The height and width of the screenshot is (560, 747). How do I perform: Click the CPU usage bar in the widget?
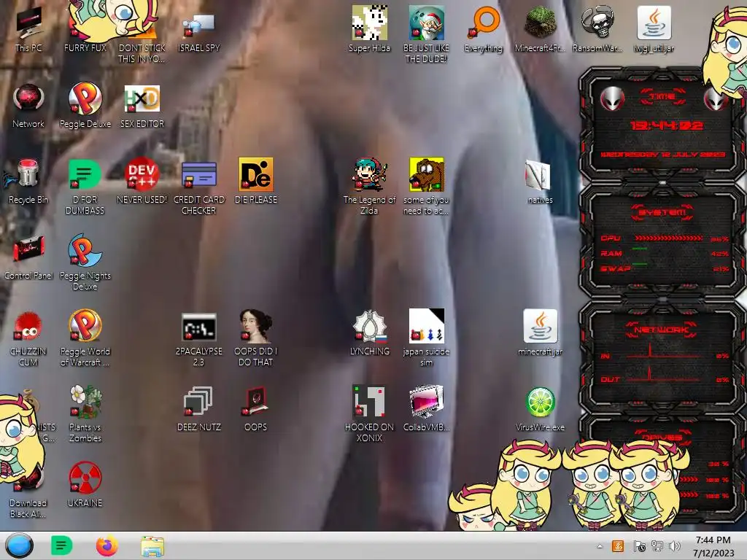pos(668,238)
